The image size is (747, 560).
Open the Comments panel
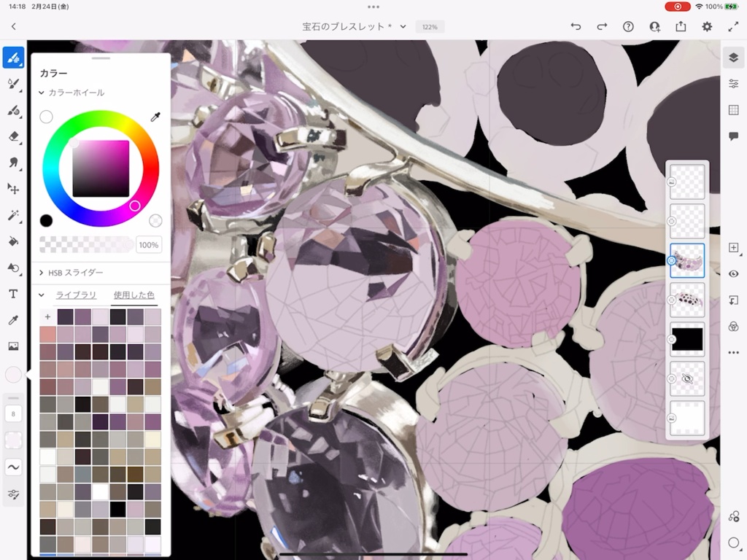click(x=734, y=136)
